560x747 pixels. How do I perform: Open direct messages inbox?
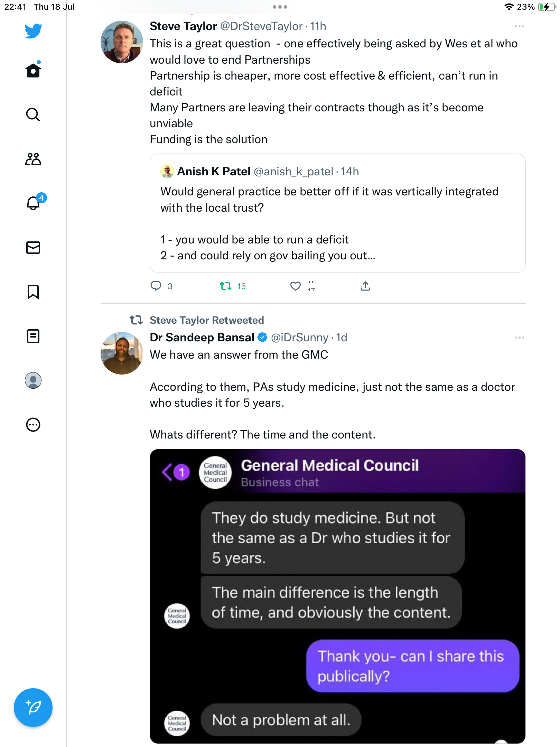tap(33, 248)
